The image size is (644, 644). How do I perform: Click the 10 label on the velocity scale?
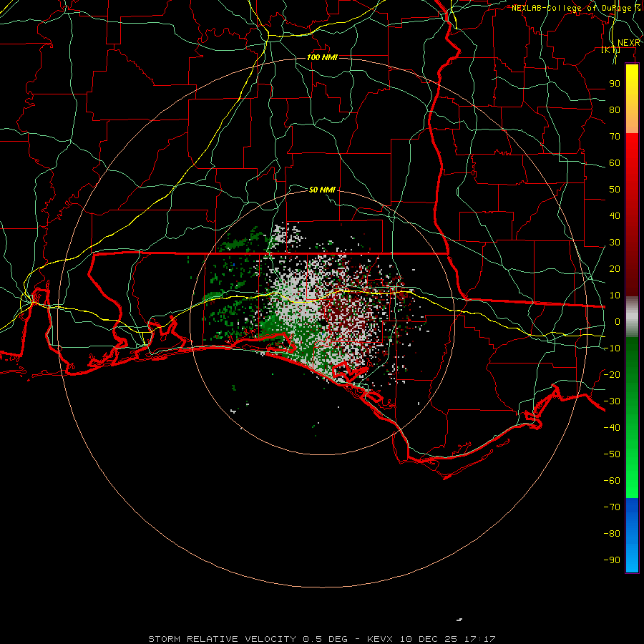(615, 296)
